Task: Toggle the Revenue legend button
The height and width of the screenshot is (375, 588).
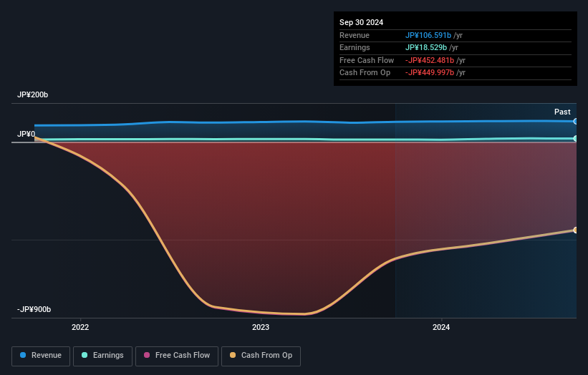Action: coord(41,356)
